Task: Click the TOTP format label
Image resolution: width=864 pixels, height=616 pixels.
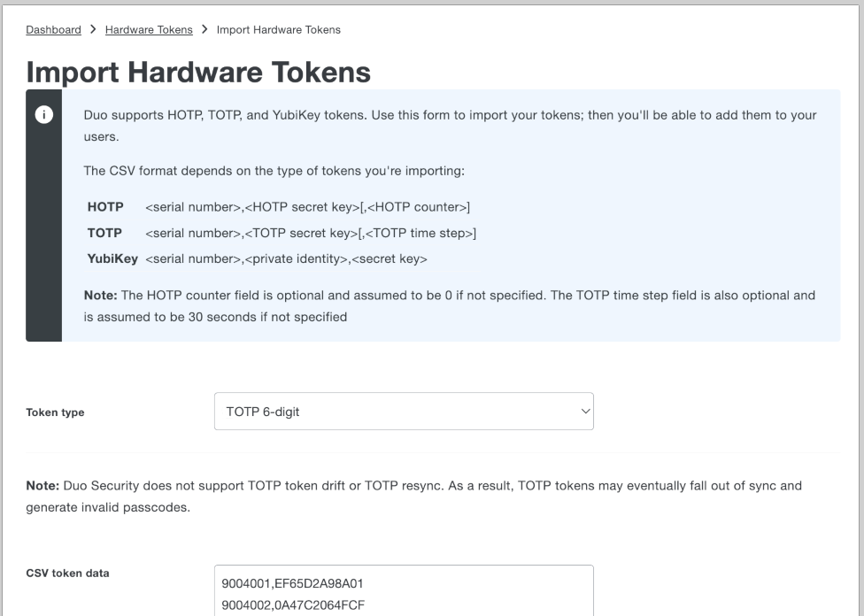Action: [104, 233]
